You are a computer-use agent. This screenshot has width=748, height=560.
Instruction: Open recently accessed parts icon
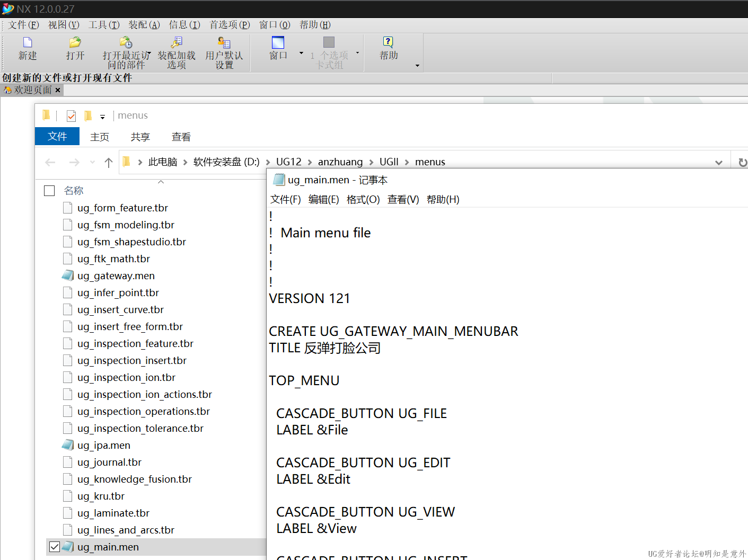126,42
